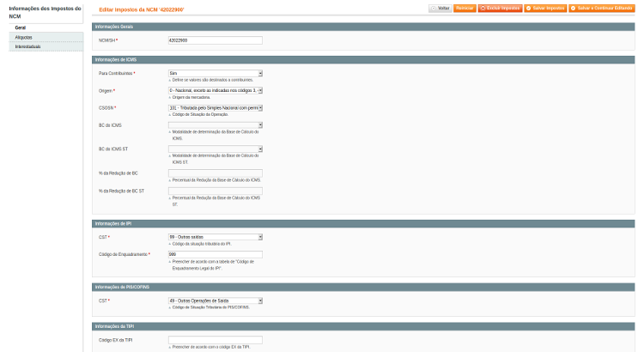The height and width of the screenshot is (352, 644).
Task: Open the IPI CST dropdown
Action: pyautogui.click(x=216, y=237)
